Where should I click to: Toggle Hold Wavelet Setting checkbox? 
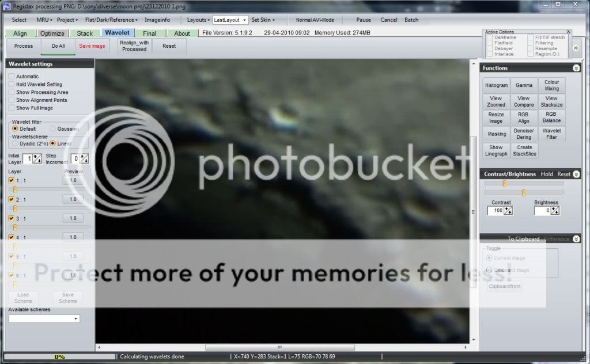(12, 84)
